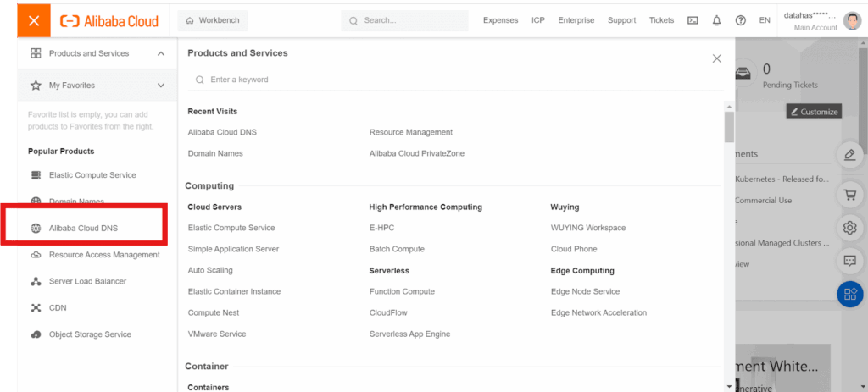Viewport: 868px width, 392px height.
Task: Open E-HPC
Action: click(x=382, y=228)
